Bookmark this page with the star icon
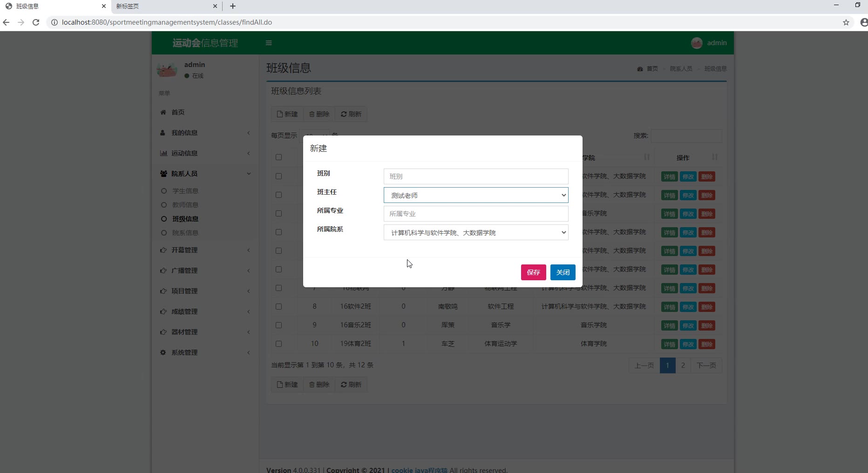Viewport: 868px width, 473px height. tap(846, 22)
